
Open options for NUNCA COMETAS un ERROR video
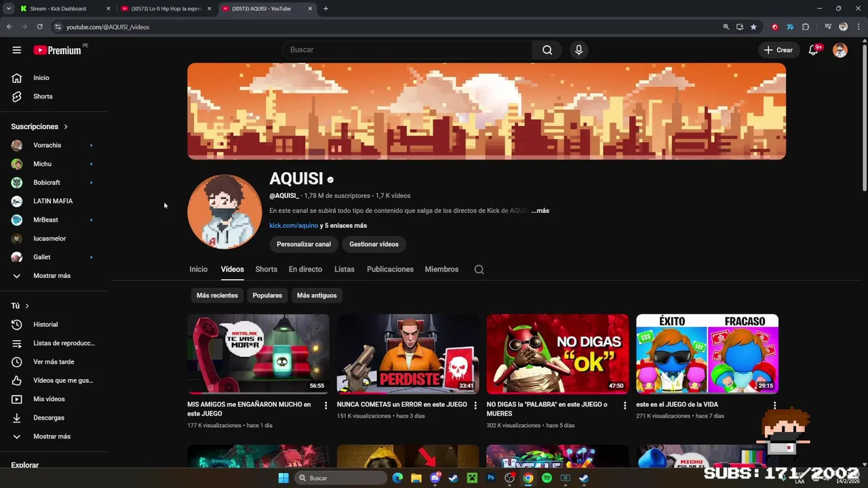475,405
